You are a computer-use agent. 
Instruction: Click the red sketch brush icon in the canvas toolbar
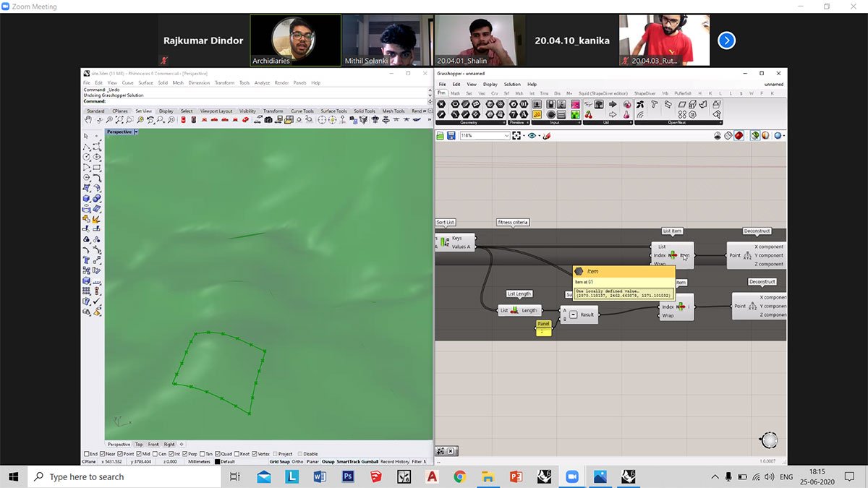tap(546, 136)
